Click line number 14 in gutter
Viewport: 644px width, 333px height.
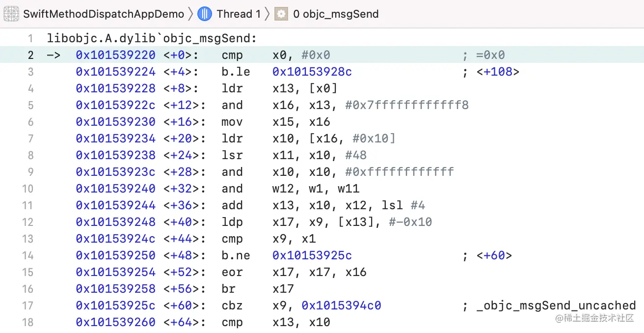click(27, 255)
